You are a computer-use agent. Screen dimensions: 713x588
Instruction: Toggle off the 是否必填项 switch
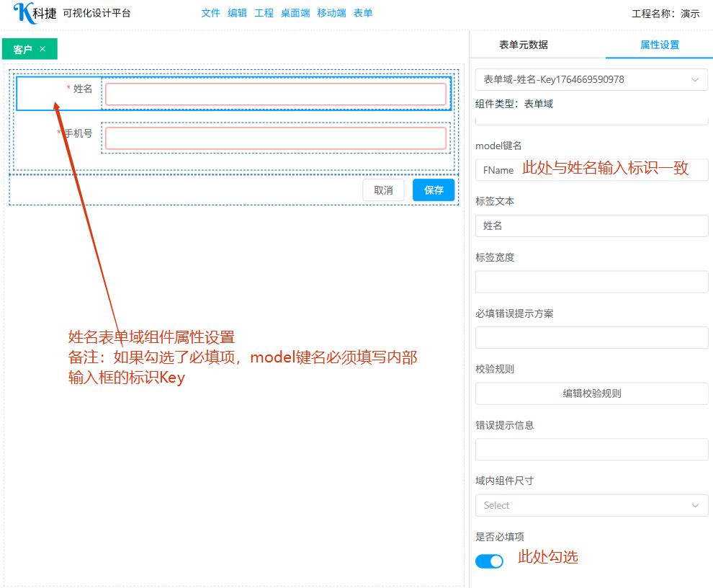[489, 561]
